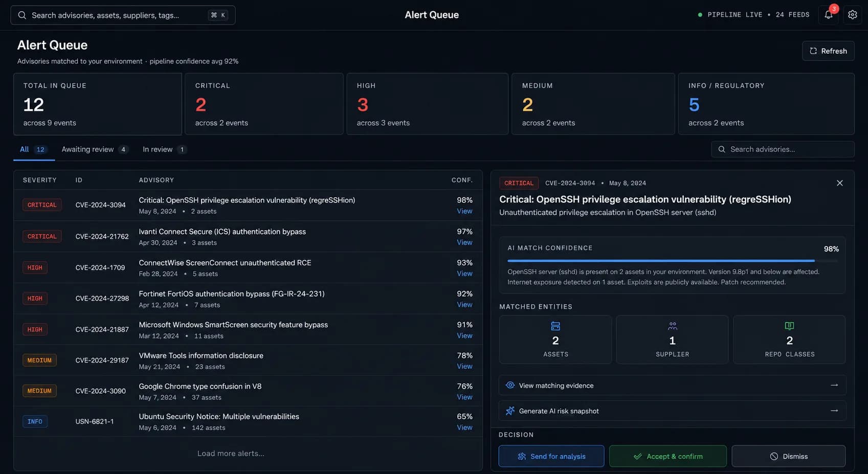Viewport: 868px width, 474px height.
Task: Select Microsoft Windows SmartScreen bypass advisory
Action: point(233,325)
